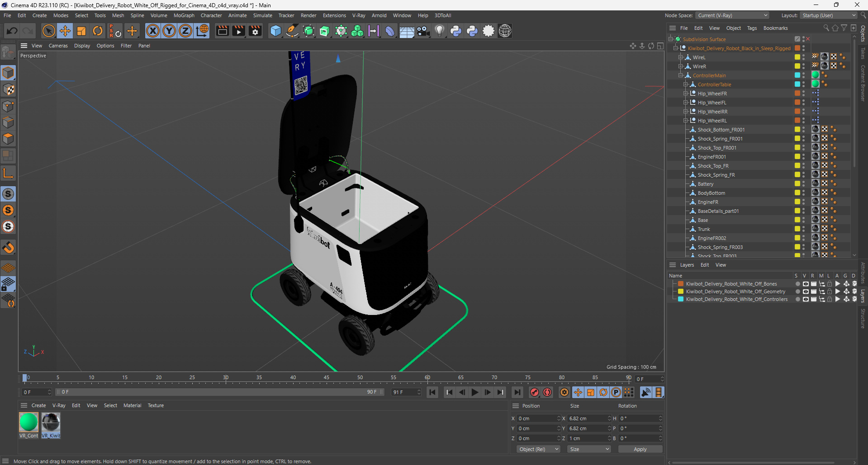Enable Axis mode icon
Image resolution: width=868 pixels, height=465 pixels.
tap(9, 173)
